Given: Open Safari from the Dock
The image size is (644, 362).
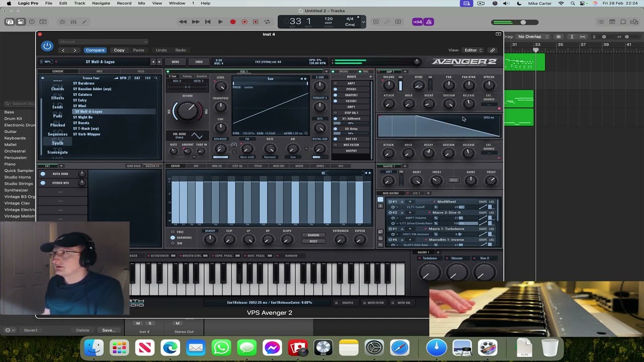Looking at the screenshot, I should (400, 348).
